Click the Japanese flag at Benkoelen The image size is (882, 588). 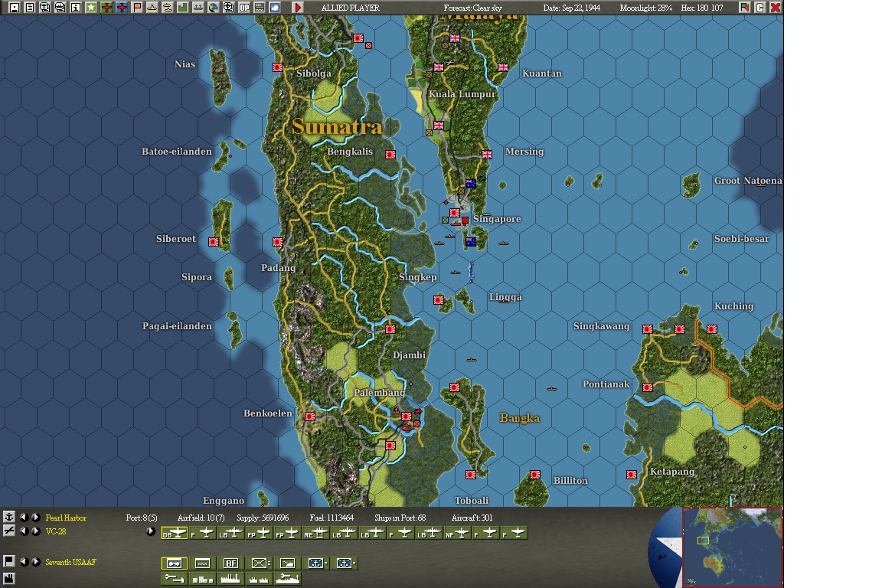click(309, 416)
